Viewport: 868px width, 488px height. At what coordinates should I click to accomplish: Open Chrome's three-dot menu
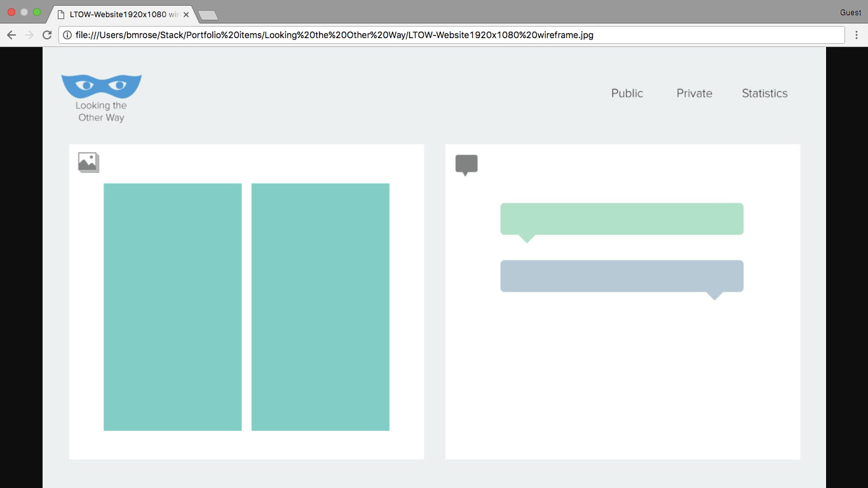point(857,35)
